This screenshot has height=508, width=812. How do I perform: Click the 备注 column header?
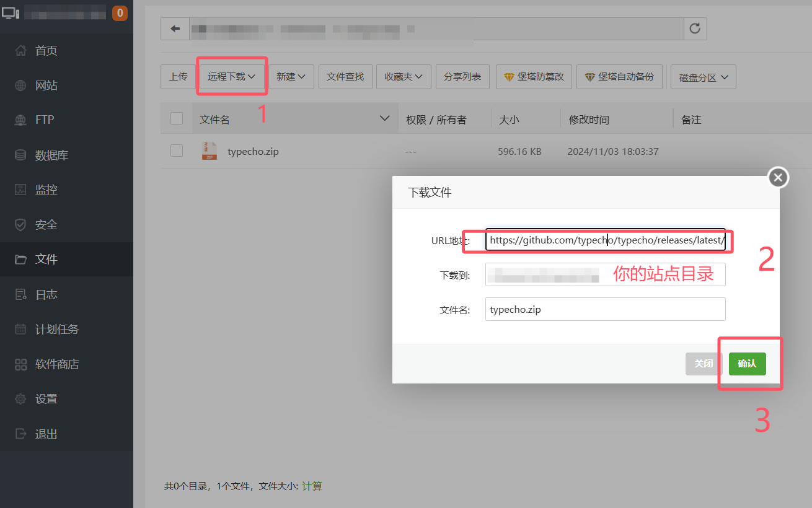[691, 120]
